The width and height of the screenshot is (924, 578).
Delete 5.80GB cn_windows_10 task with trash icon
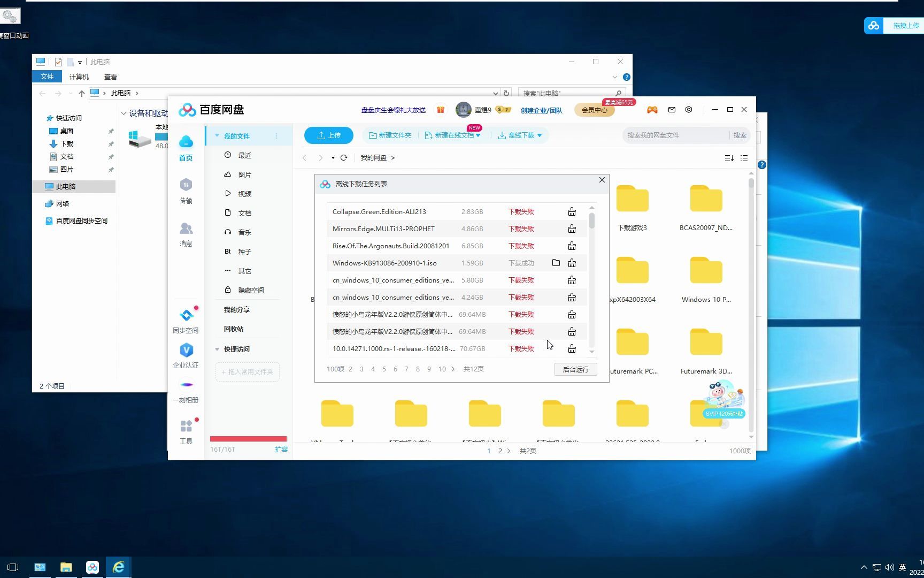pyautogui.click(x=572, y=280)
